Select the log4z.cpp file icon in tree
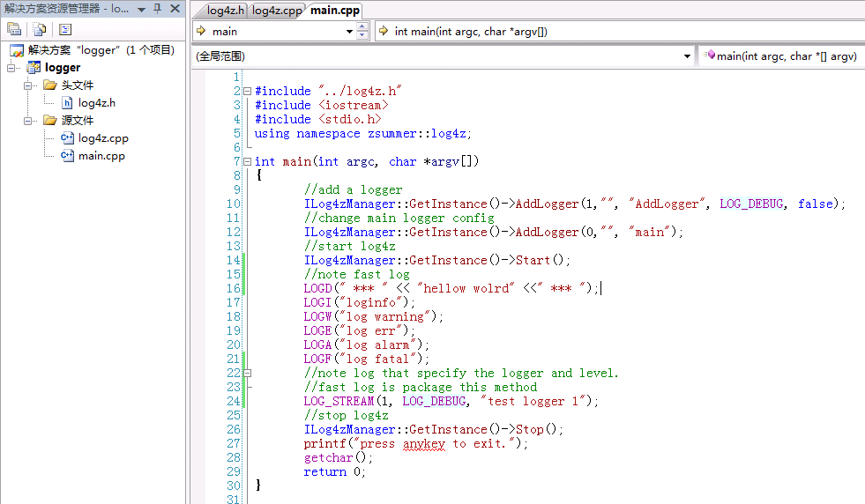865x504 pixels. pos(67,138)
